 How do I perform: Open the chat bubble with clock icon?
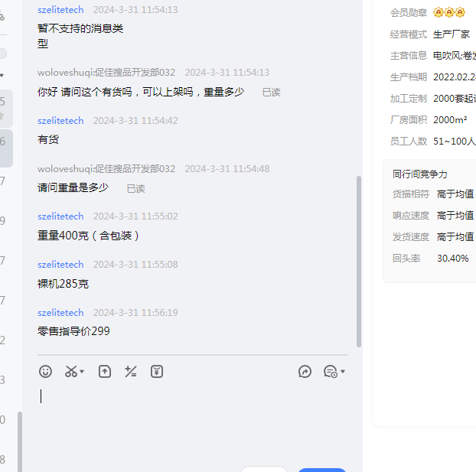(x=330, y=372)
